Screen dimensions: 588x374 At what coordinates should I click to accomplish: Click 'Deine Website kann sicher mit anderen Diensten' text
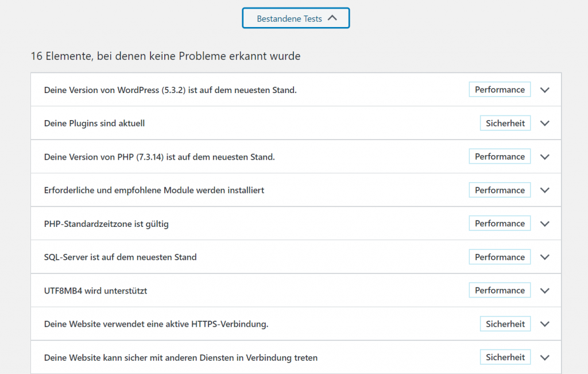pos(181,358)
